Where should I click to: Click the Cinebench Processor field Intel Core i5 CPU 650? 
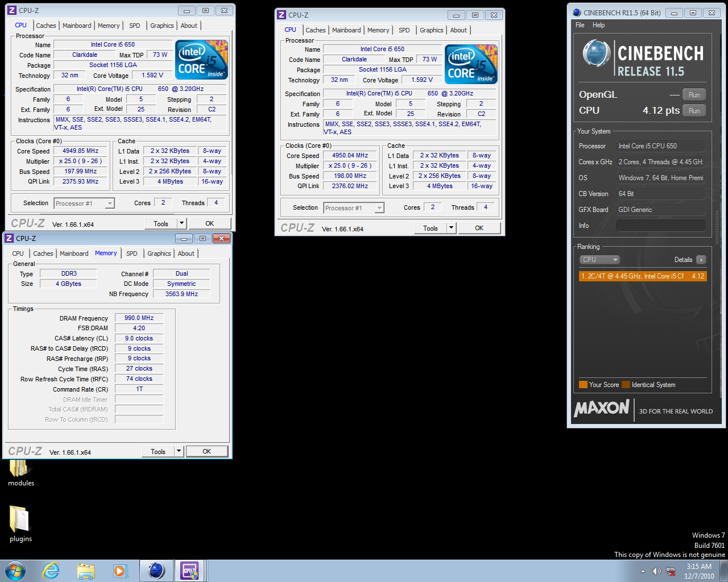pyautogui.click(x=661, y=146)
